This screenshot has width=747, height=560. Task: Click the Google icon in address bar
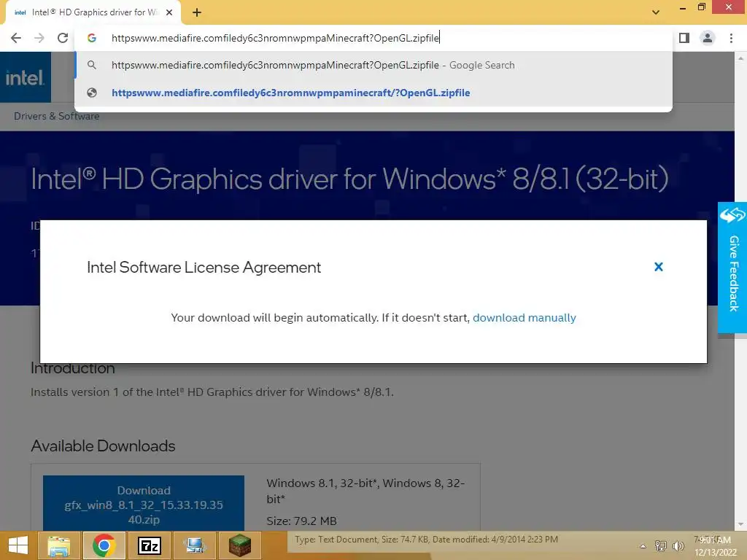pos(91,38)
